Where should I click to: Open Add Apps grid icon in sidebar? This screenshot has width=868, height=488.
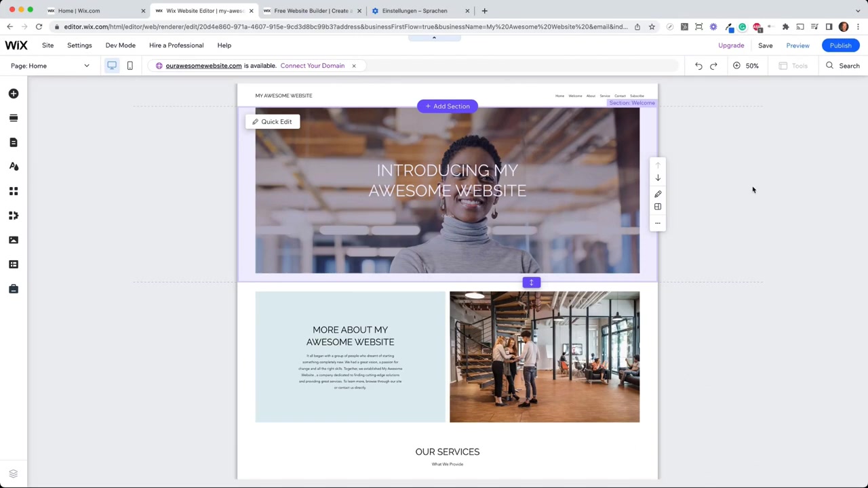pos(14,191)
